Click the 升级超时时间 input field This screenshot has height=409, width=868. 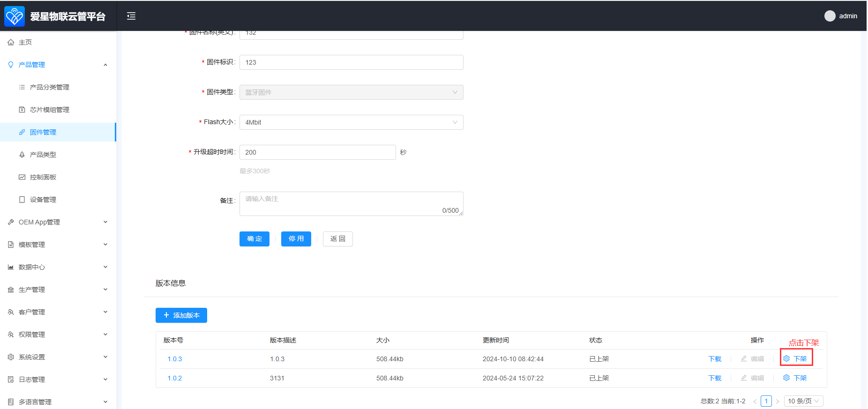(318, 152)
